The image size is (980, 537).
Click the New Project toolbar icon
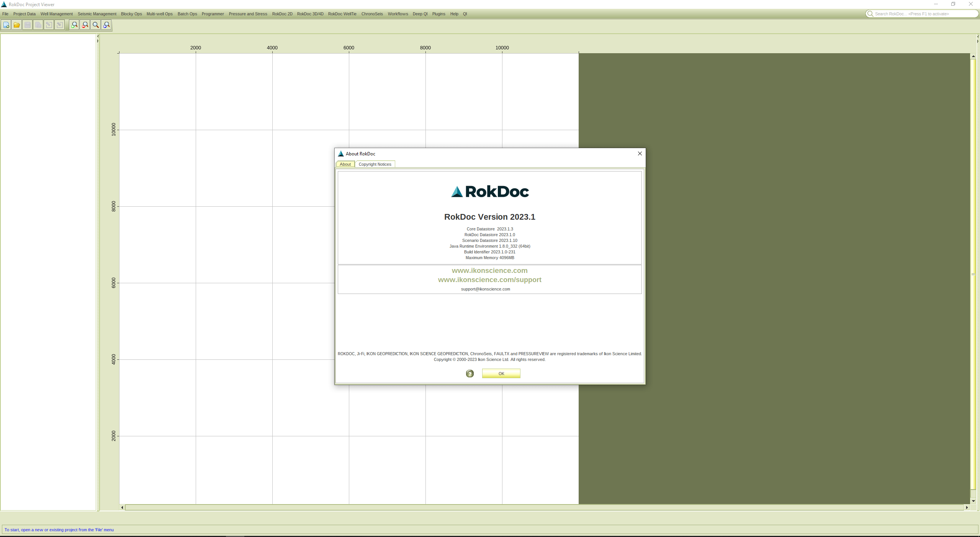[6, 25]
